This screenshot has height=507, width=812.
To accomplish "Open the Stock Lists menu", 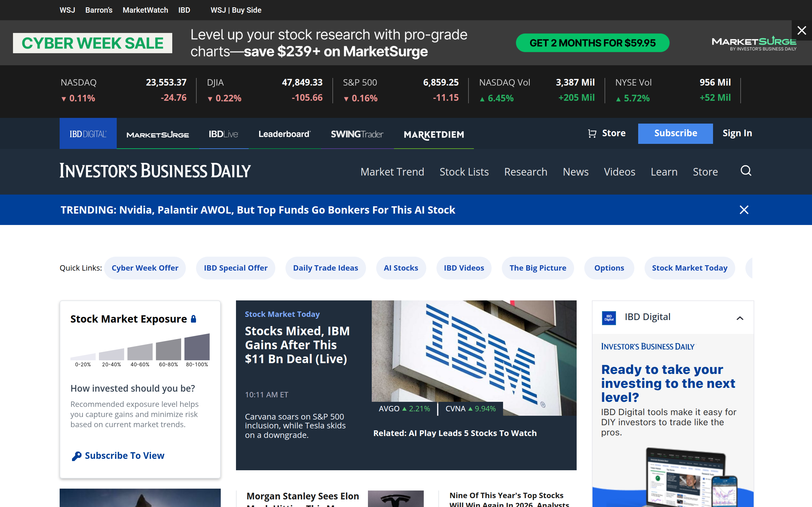I will 464,171.
